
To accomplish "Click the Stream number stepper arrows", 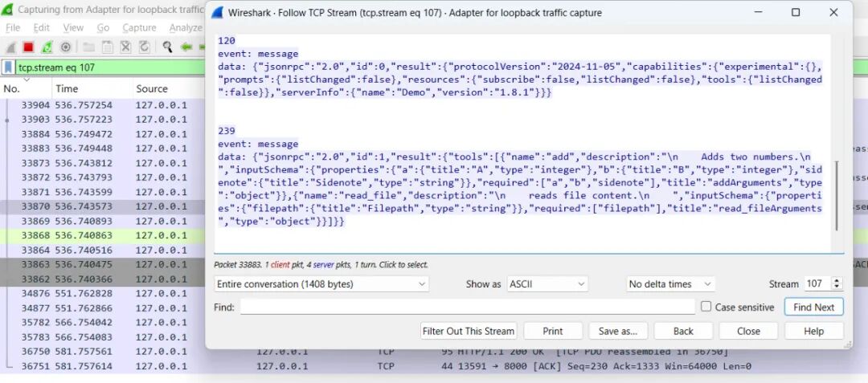I will [837, 284].
